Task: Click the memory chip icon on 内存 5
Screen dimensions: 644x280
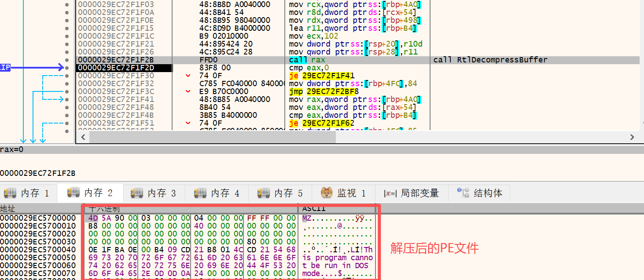Action: pos(264,193)
